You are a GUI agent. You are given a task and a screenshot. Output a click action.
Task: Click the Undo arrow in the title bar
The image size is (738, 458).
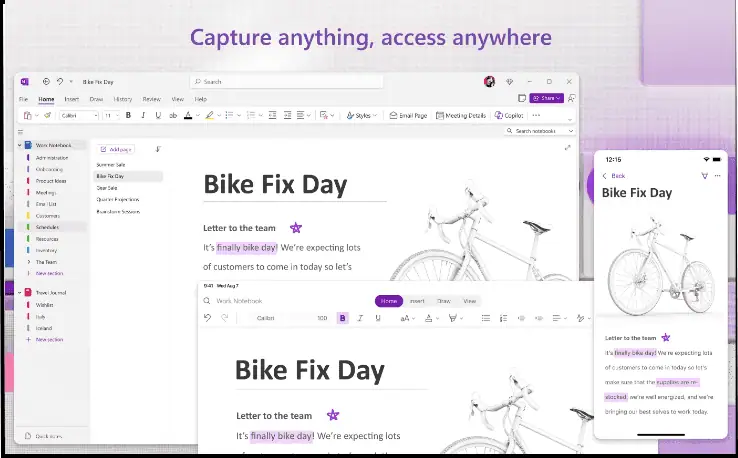61,81
